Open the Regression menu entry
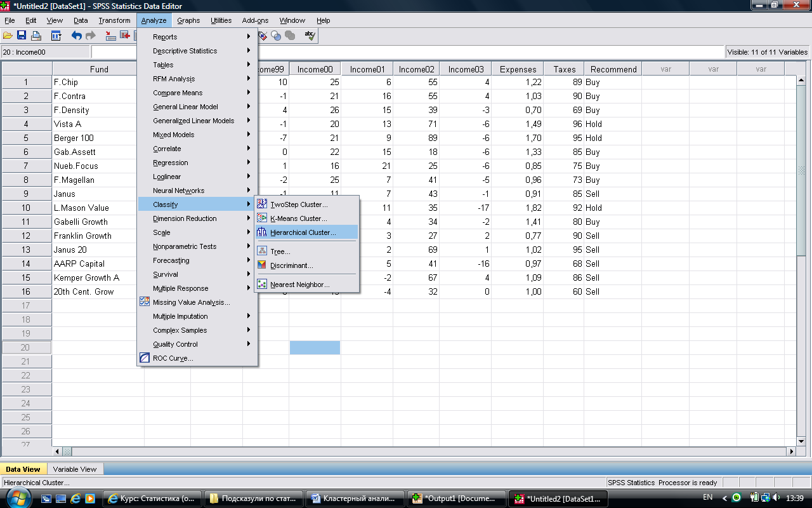This screenshot has height=508, width=812. pos(197,163)
